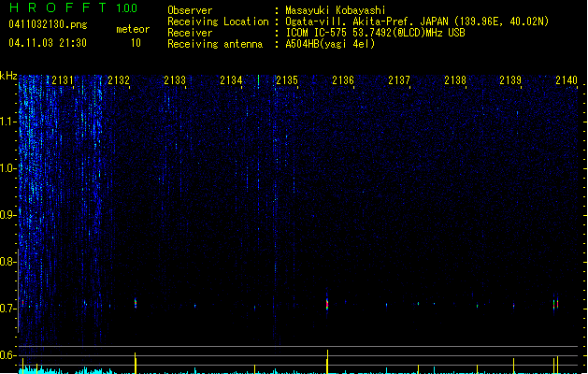Click the 2140 time axis label

(566, 80)
